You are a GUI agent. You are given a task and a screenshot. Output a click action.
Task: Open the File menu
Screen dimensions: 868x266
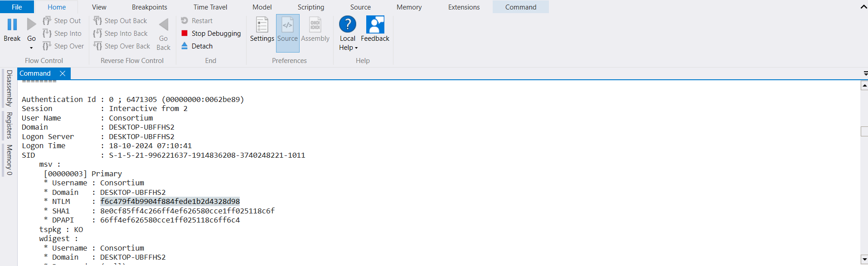click(17, 7)
